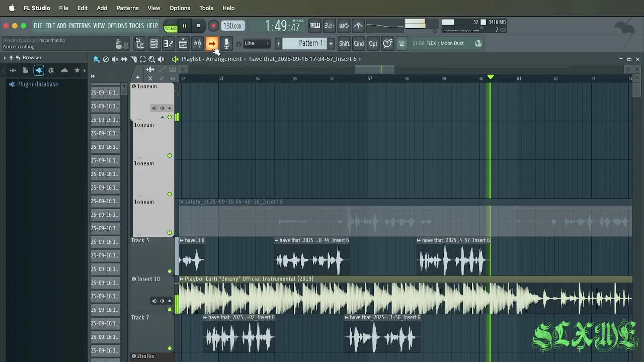Open the Pattern 1 selector
644x362 pixels.
click(x=305, y=44)
